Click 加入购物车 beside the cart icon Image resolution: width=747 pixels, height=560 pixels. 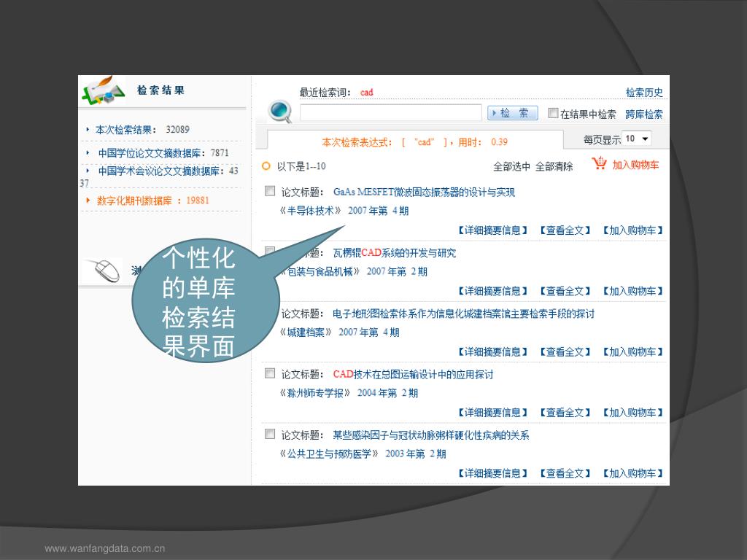click(x=635, y=165)
